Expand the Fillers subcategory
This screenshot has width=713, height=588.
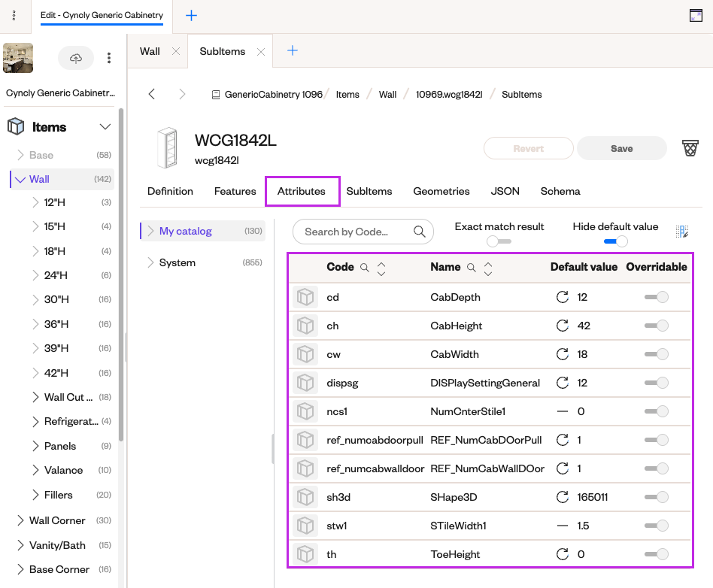pos(35,495)
